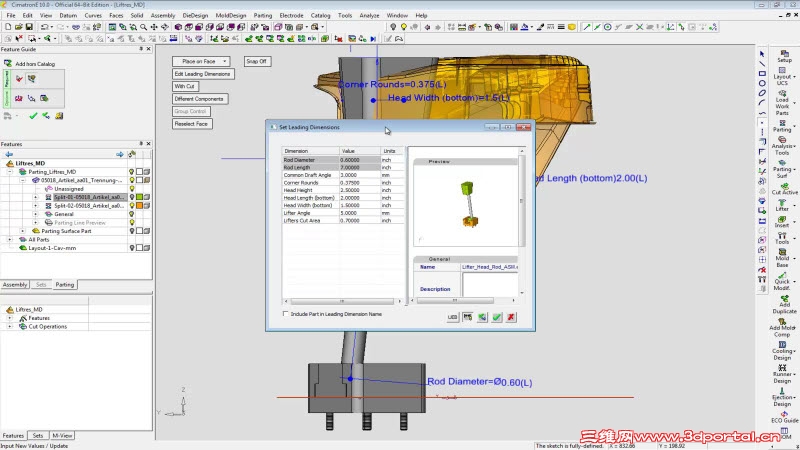Image resolution: width=800 pixels, height=450 pixels.
Task: Expand the All Parts tree node
Action: coord(10,239)
